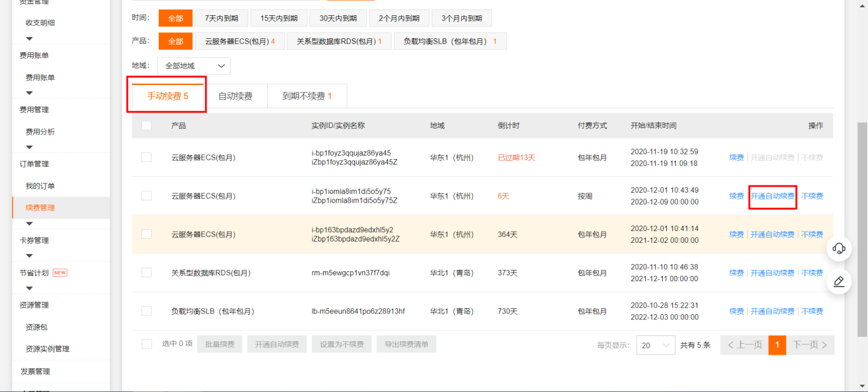This screenshot has height=392, width=868.
Task: Click 开通自动续费 for the 6天 ECS row
Action: (x=772, y=196)
